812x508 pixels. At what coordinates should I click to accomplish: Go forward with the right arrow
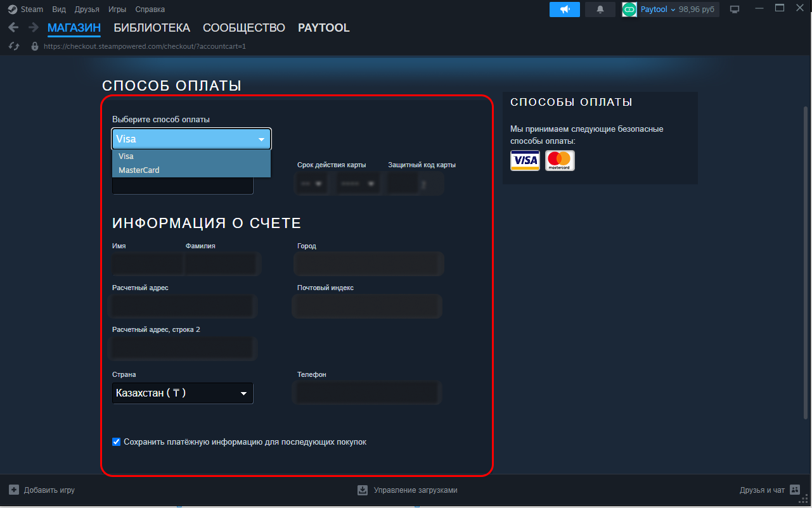click(34, 28)
